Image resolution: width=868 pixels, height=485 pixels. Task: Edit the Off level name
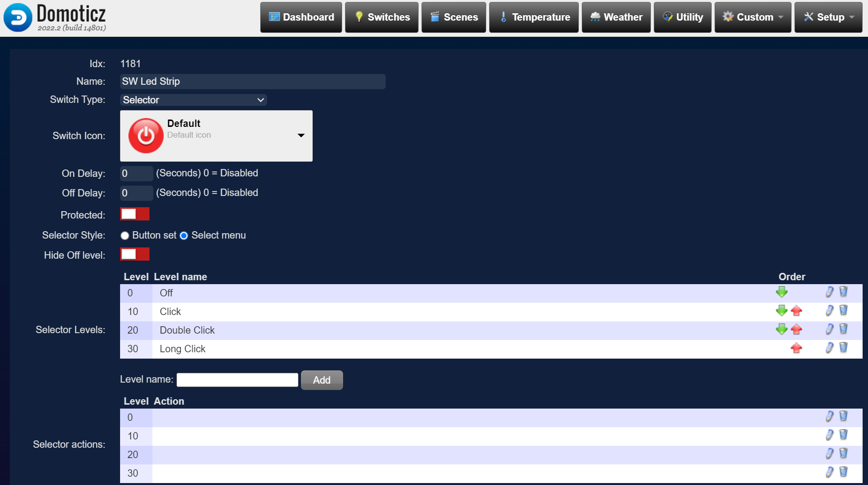pos(829,292)
